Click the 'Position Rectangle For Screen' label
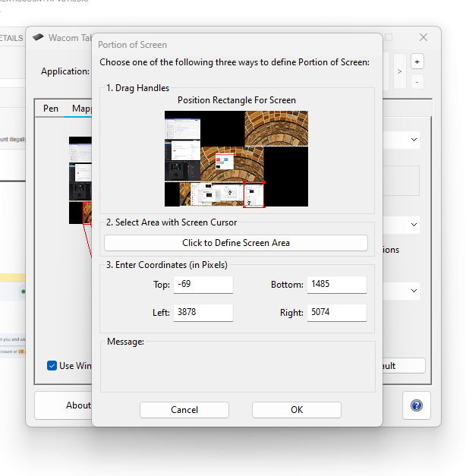This screenshot has height=476, width=466. coord(237,100)
